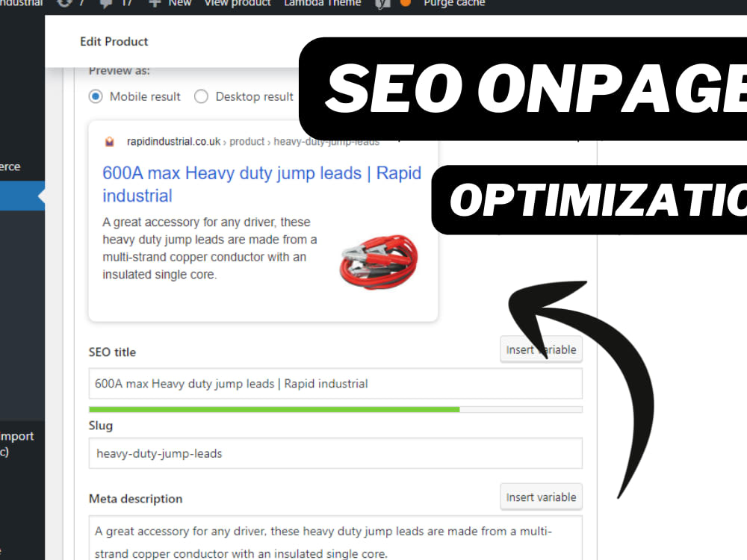Click the SEO title input field

pos(335,383)
